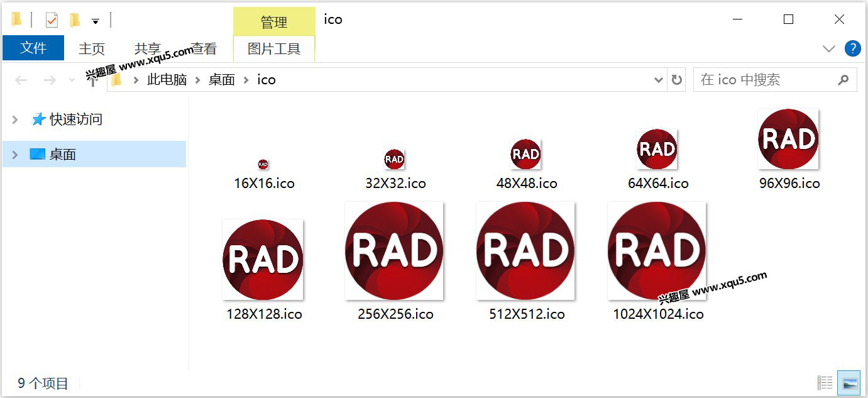Select the 1024X1024.ico RAD icon
868x398 pixels.
657,250
